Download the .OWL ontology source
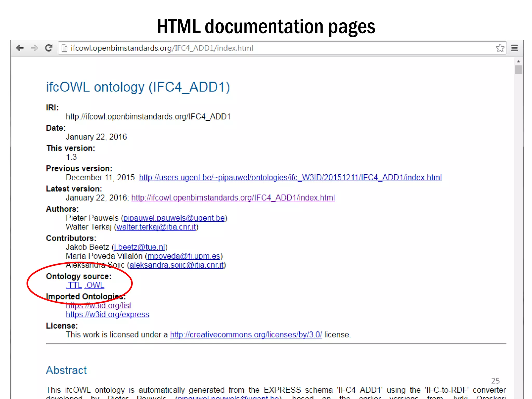Image resolution: width=532 pixels, height=399 pixels. (94, 285)
